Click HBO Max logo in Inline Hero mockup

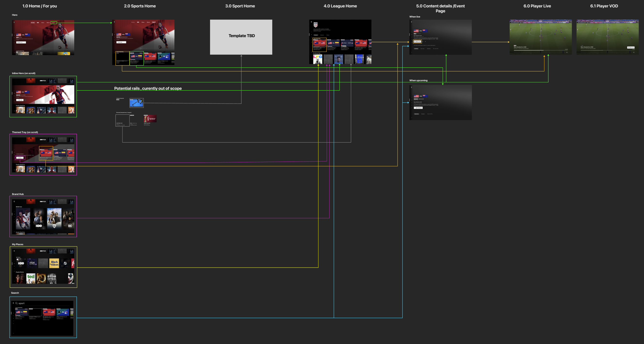pos(43,81)
